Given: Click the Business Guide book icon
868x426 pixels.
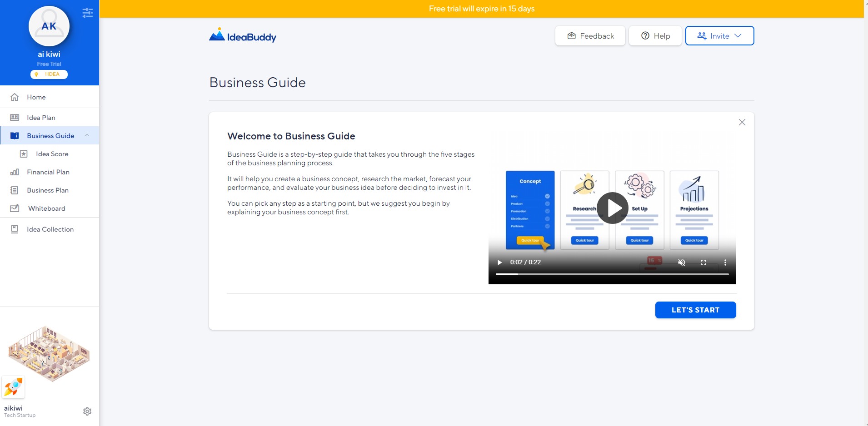Looking at the screenshot, I should pos(15,136).
